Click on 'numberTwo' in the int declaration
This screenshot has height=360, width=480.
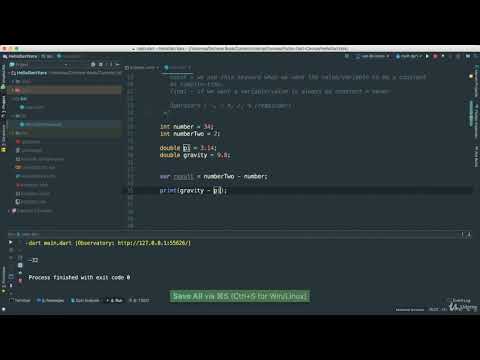189,134
